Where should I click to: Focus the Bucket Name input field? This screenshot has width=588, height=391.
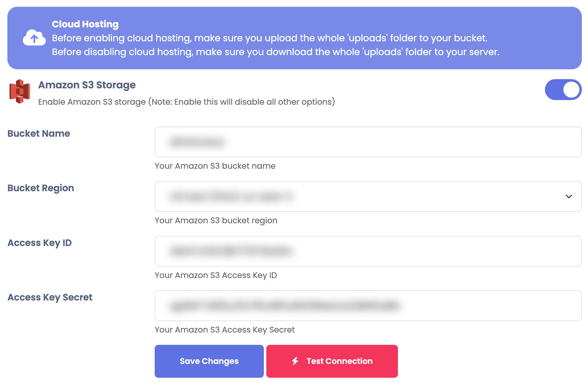point(368,142)
